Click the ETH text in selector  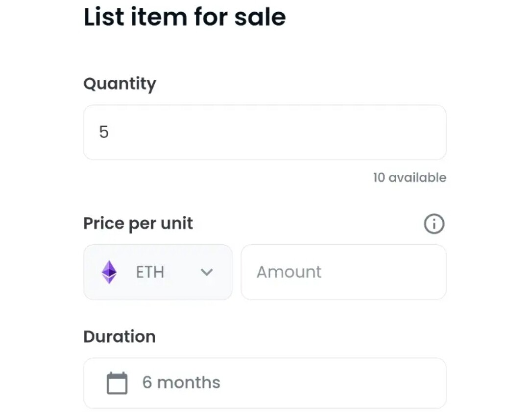coord(150,272)
